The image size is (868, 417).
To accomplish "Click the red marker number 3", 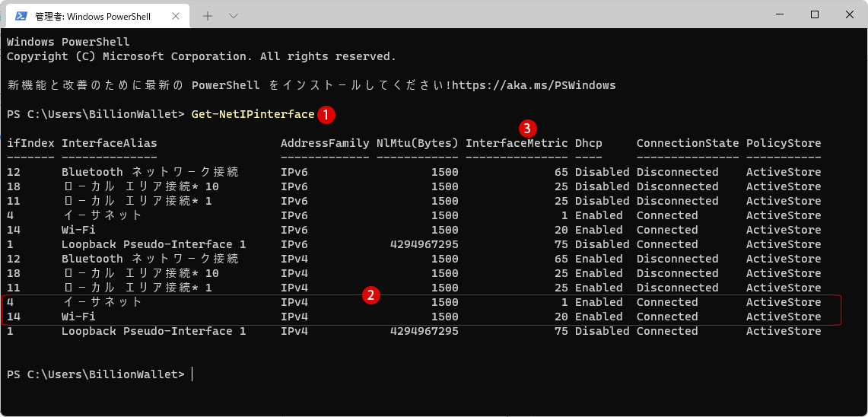I will [x=527, y=129].
